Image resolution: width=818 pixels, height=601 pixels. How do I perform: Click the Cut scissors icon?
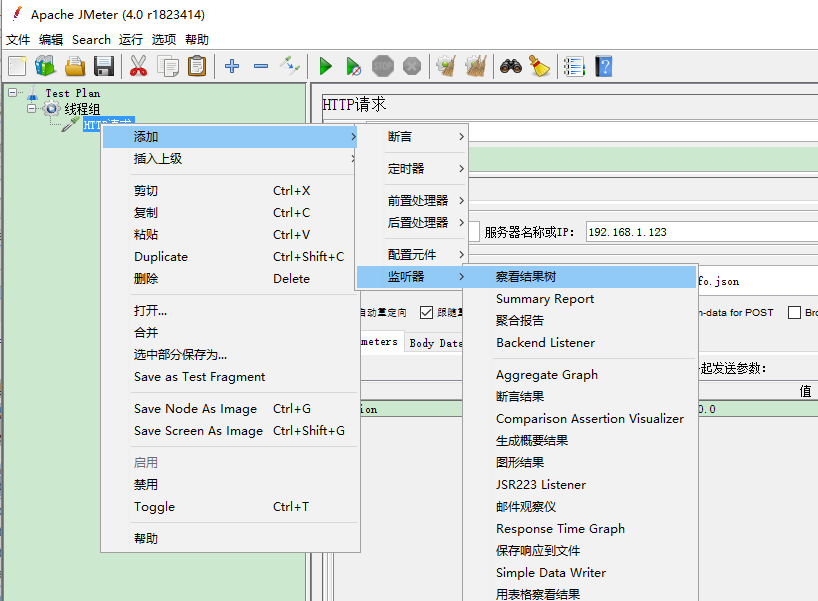point(138,66)
